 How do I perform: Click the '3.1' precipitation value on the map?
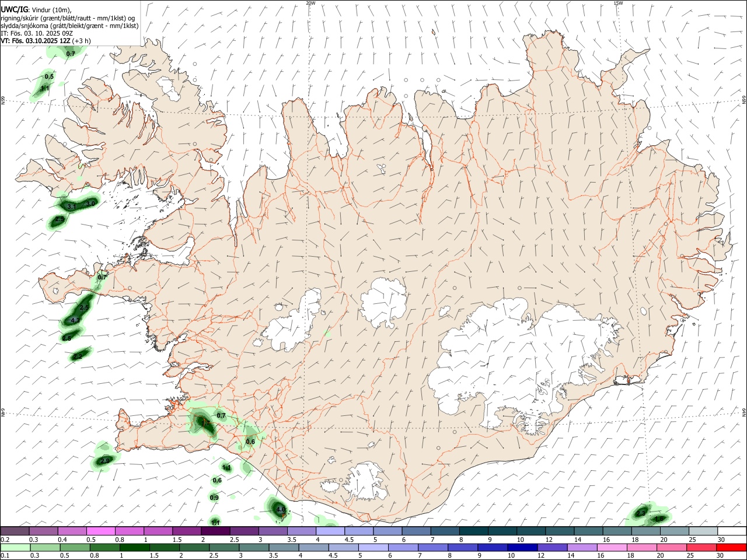72,206
